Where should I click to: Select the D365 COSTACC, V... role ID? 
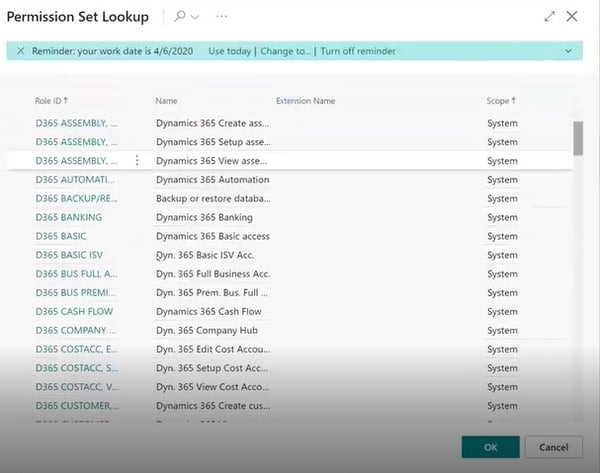(x=77, y=387)
